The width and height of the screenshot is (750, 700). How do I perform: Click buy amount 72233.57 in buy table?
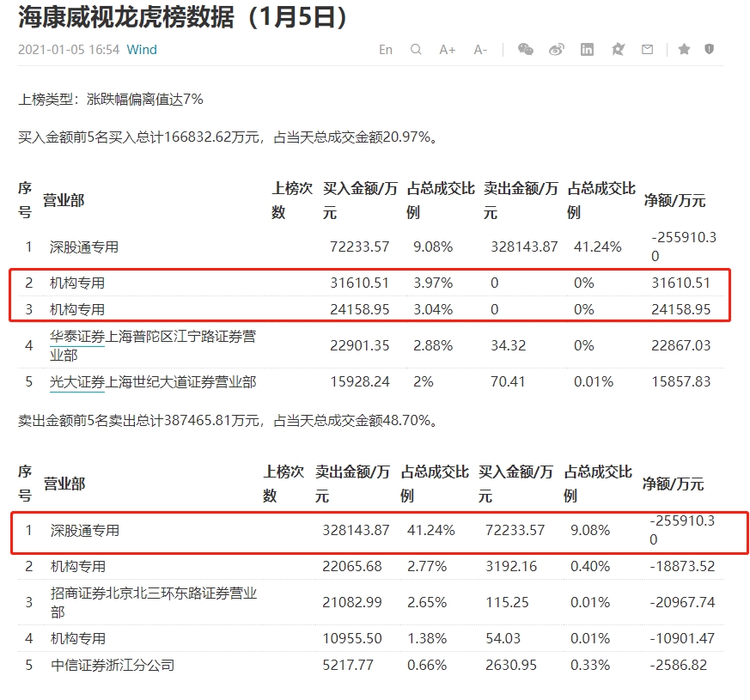tap(359, 247)
